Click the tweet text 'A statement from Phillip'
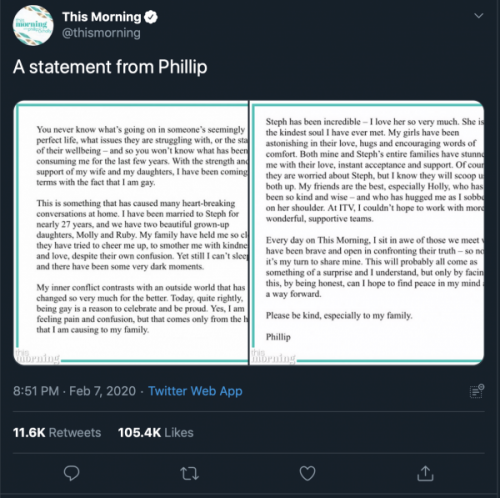The image size is (500, 498). coord(110,67)
